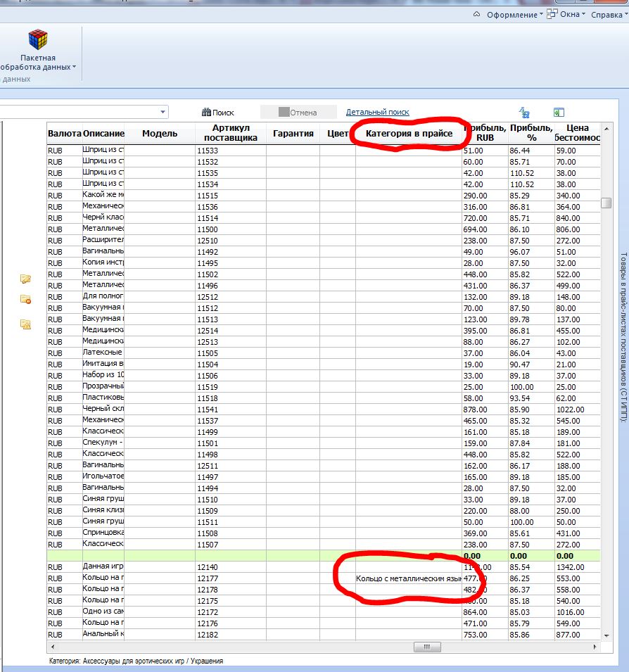Click the profit cell 720.00
Image resolution: width=629 pixels, height=672 pixels.
pos(485,217)
